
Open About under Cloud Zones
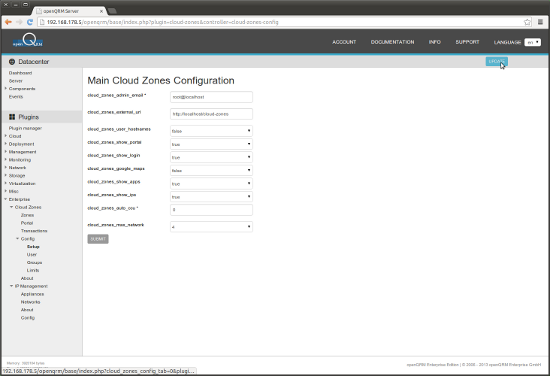point(27,278)
